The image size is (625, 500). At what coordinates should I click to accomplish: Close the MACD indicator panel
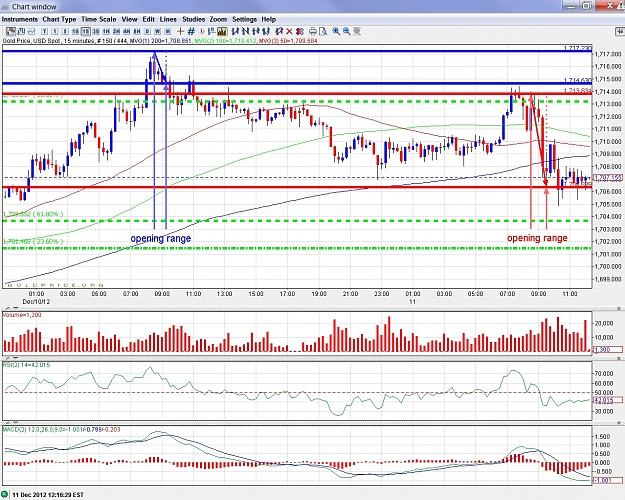pyautogui.click(x=619, y=423)
